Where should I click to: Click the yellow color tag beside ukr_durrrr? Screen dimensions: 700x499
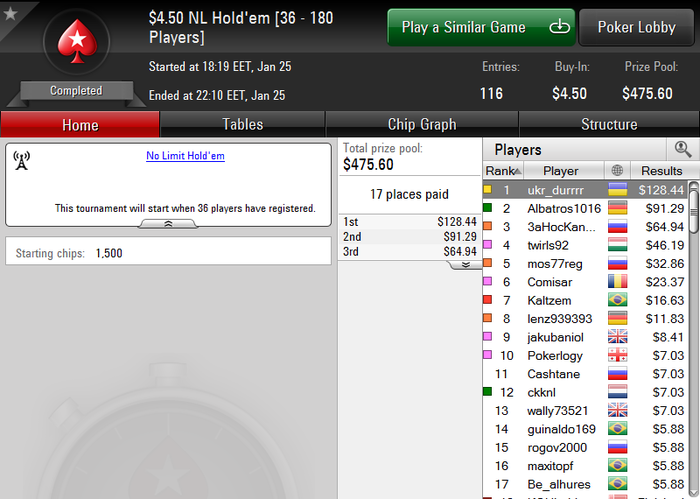coord(488,189)
